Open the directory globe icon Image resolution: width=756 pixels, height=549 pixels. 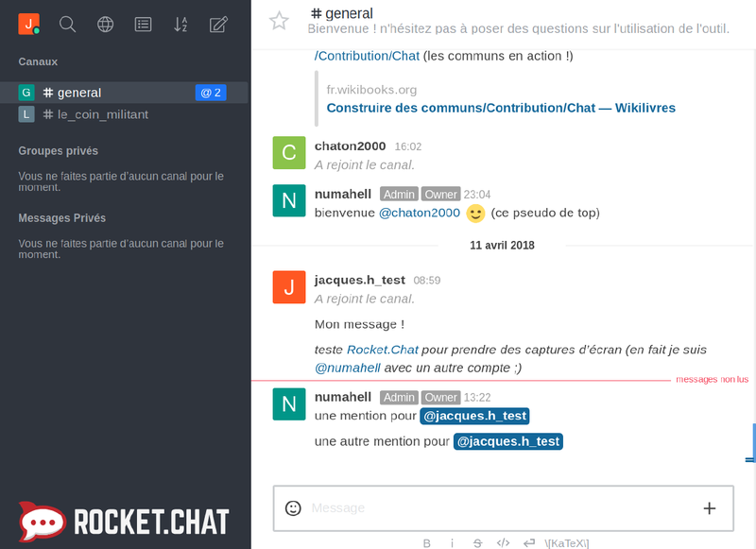(105, 25)
